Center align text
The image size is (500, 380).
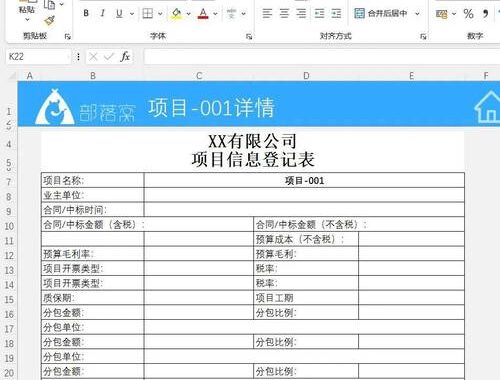[284, 13]
